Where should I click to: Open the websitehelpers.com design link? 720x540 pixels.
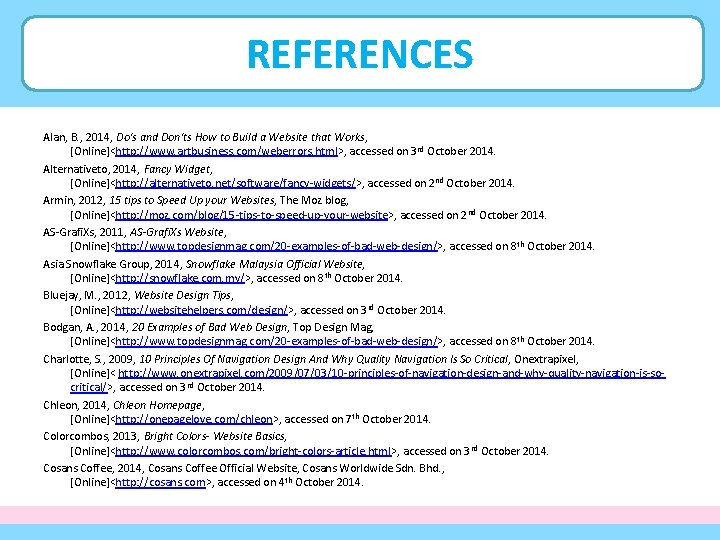202,310
